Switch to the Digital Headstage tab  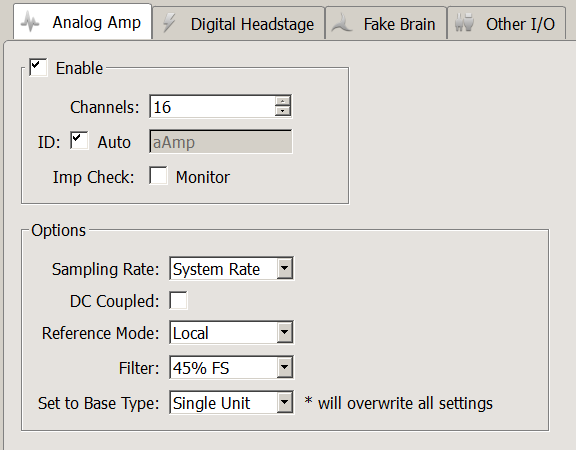pyautogui.click(x=239, y=23)
